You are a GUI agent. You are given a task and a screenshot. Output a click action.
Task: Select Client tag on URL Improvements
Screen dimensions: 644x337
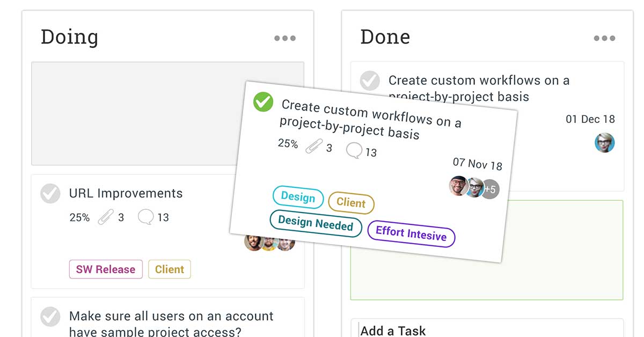170,269
